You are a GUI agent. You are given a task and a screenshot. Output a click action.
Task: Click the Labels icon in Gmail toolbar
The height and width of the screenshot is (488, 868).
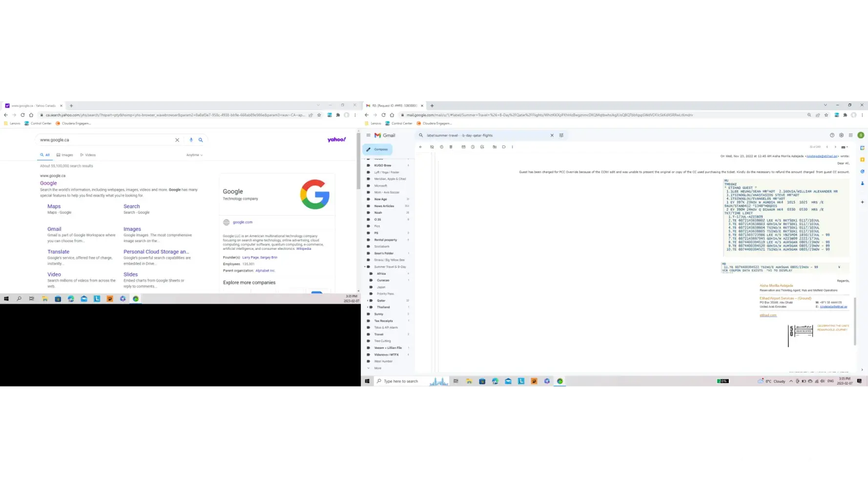(x=504, y=147)
